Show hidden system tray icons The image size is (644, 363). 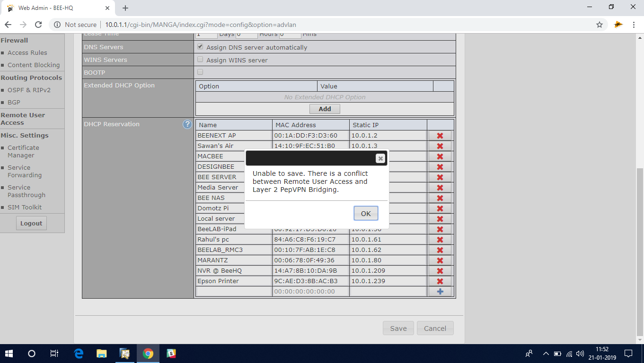(x=546, y=354)
